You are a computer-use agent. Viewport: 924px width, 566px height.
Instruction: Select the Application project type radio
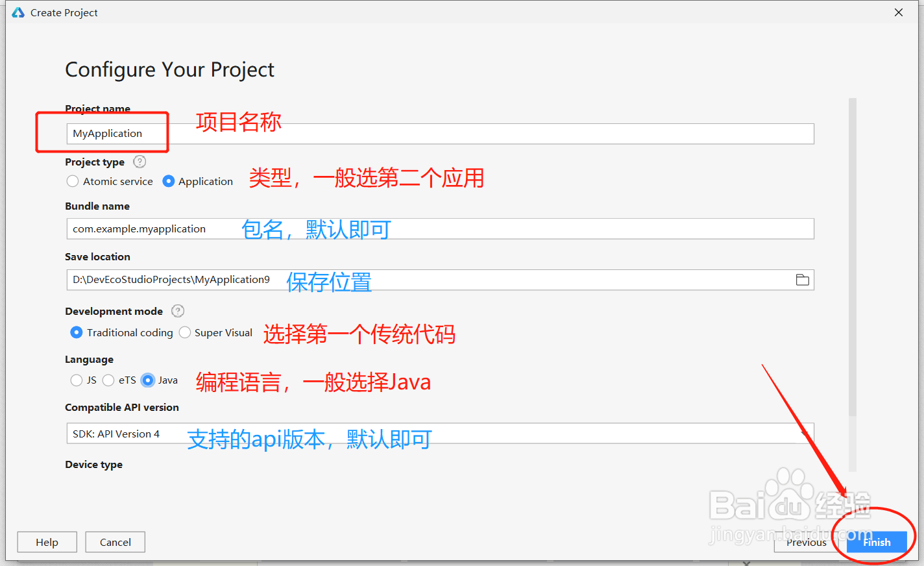[169, 181]
